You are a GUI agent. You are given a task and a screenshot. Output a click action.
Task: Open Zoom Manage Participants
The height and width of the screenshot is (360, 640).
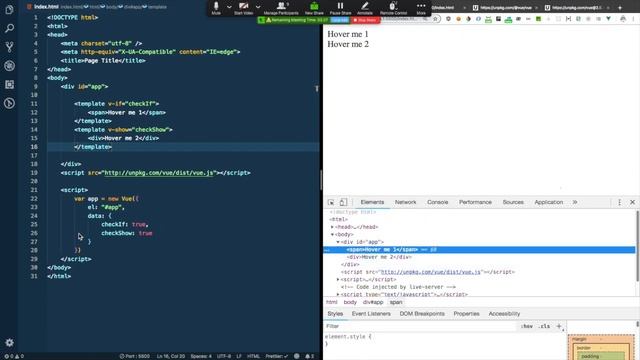coord(281,8)
